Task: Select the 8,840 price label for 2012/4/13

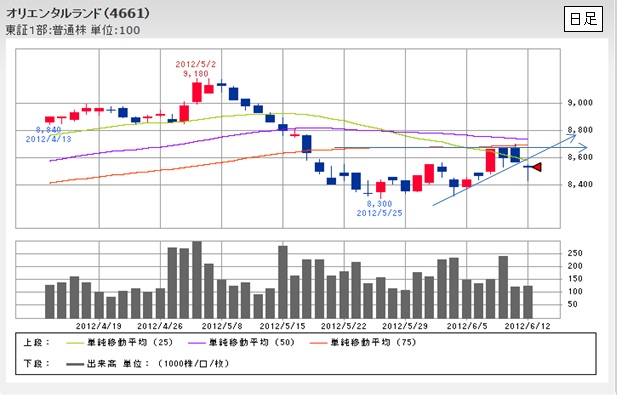Action: point(48,130)
